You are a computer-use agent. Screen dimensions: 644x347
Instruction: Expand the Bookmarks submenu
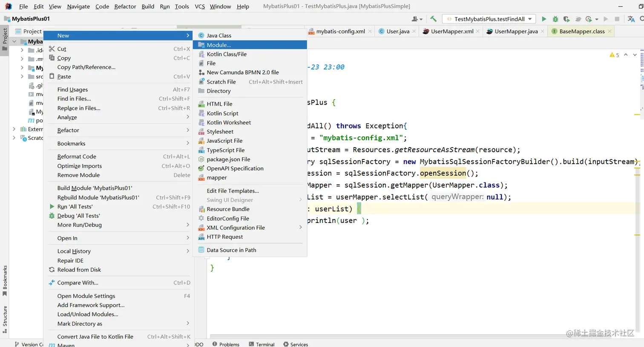point(119,143)
